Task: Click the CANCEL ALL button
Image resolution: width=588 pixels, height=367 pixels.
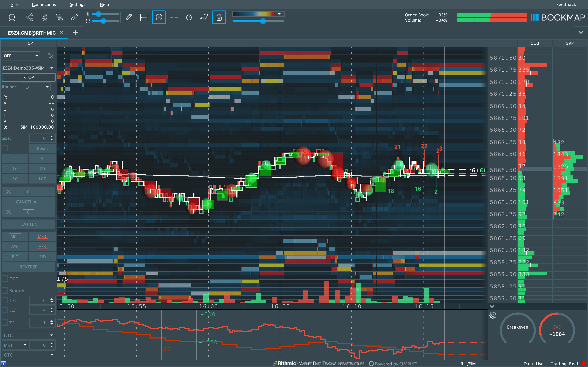Action: pyautogui.click(x=28, y=202)
